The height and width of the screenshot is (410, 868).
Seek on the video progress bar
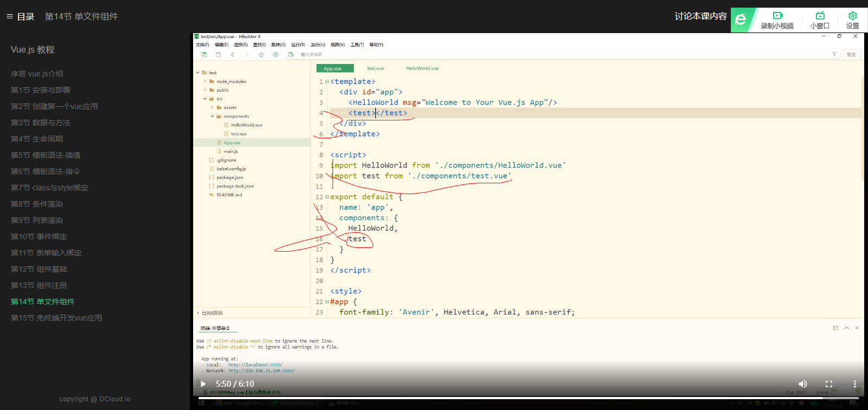(529, 398)
